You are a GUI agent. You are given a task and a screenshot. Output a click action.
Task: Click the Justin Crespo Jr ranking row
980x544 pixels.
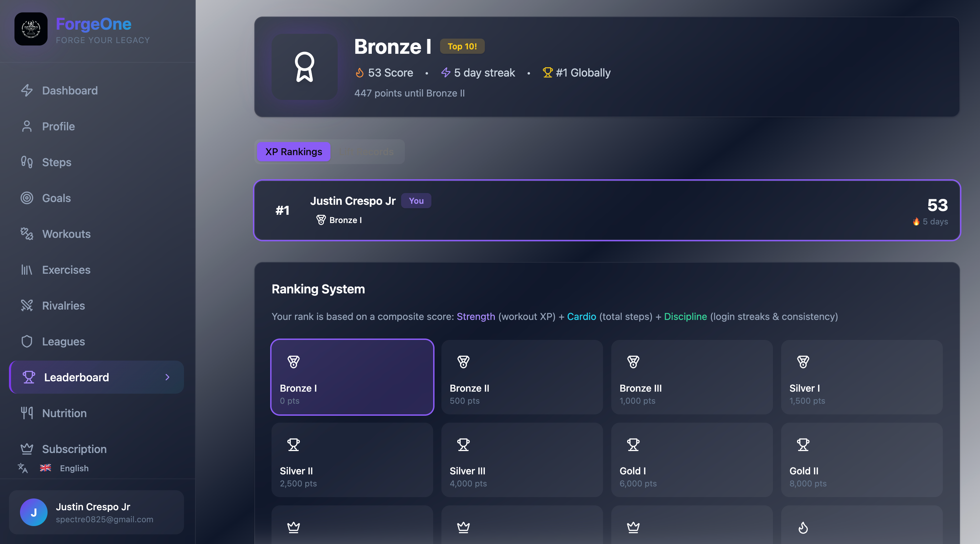coord(607,210)
